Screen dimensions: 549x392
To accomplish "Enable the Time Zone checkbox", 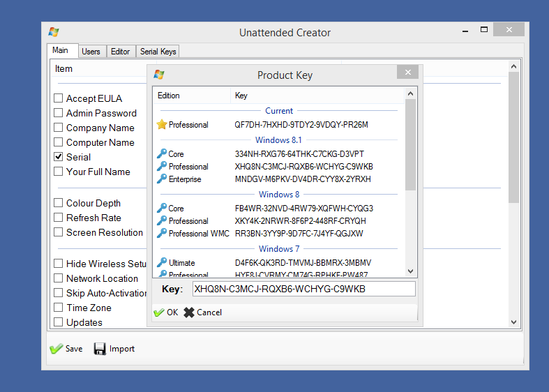I will [58, 308].
